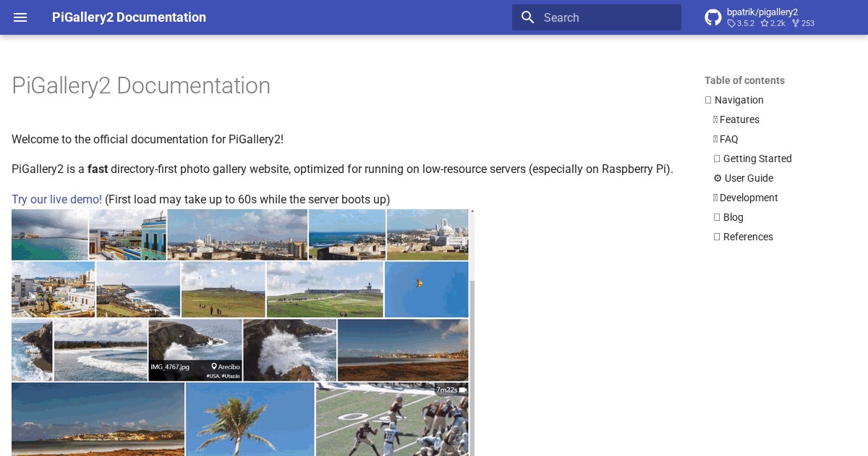The width and height of the screenshot is (868, 456).
Task: Click the Blog item icon
Action: pos(717,217)
